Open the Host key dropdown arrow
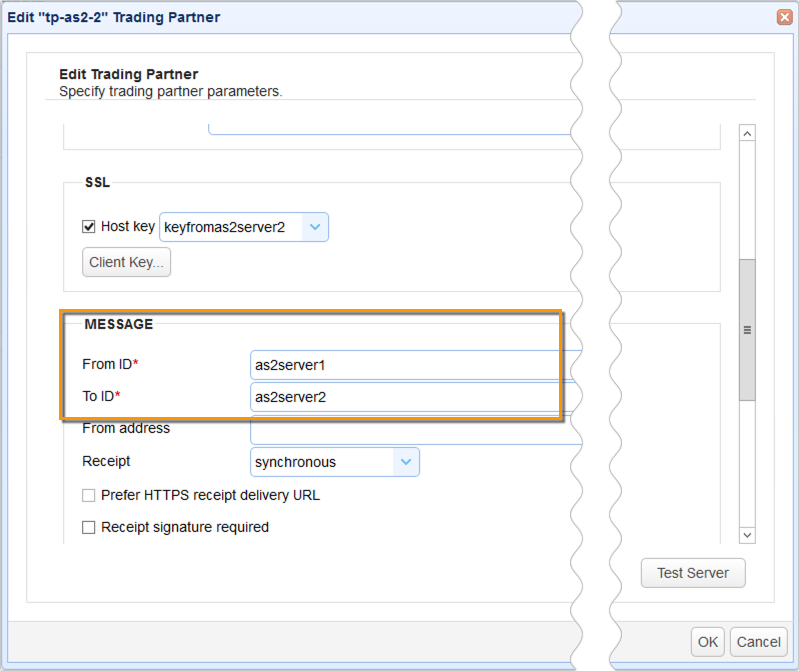 (315, 227)
